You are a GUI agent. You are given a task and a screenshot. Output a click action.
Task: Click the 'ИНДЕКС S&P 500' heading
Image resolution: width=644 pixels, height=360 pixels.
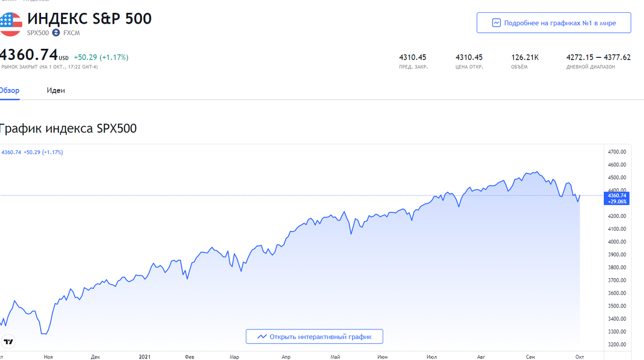coord(90,19)
